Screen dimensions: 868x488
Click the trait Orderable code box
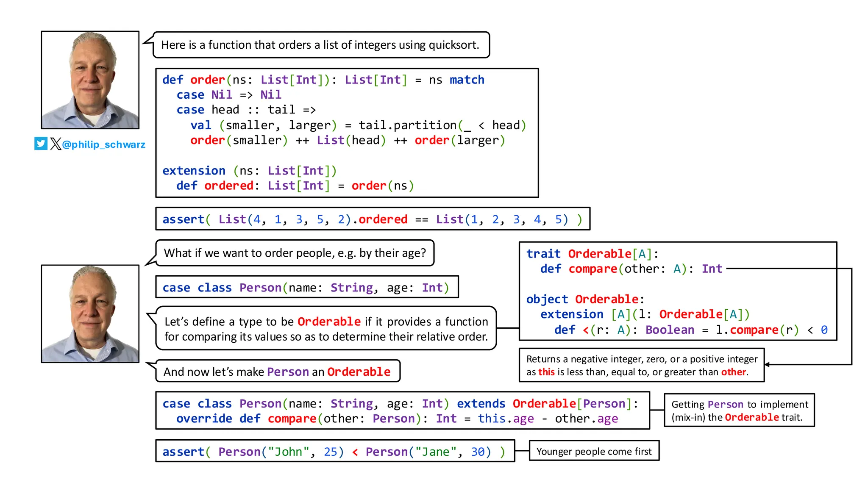(677, 291)
